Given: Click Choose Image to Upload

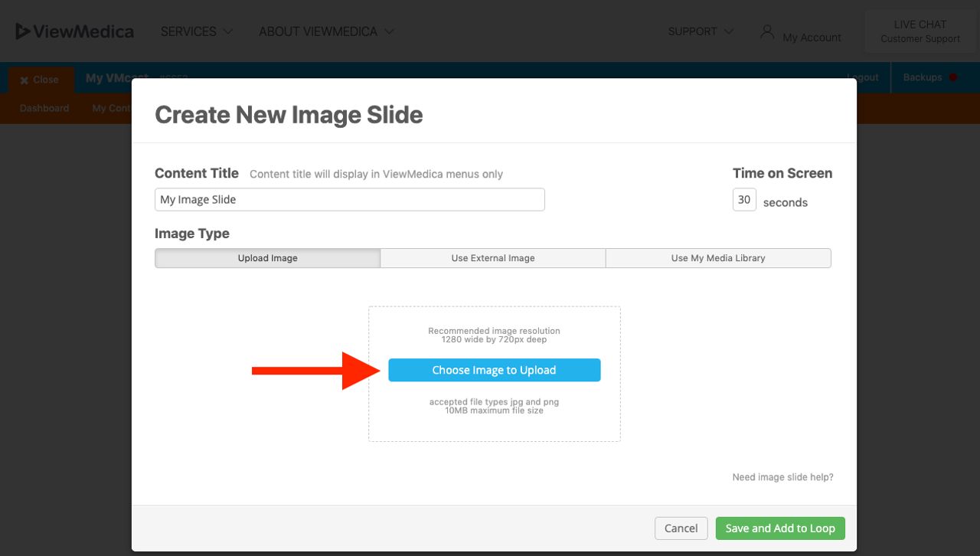Looking at the screenshot, I should 494,370.
